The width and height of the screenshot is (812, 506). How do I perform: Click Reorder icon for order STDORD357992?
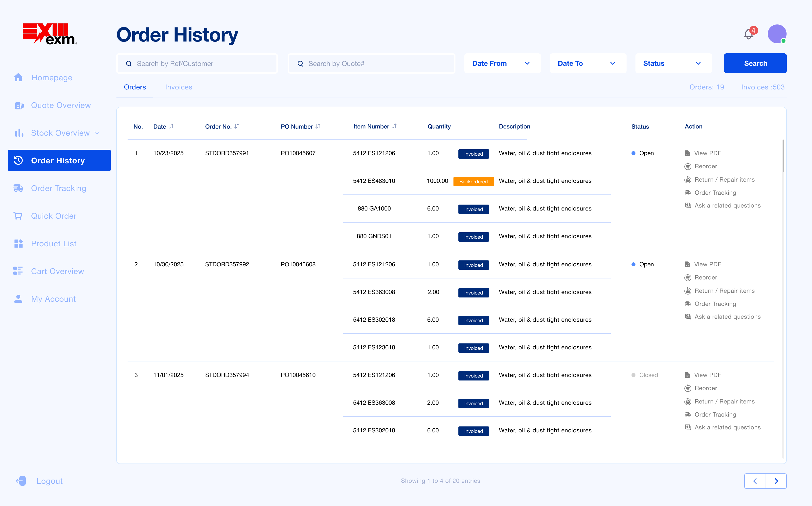pos(687,277)
